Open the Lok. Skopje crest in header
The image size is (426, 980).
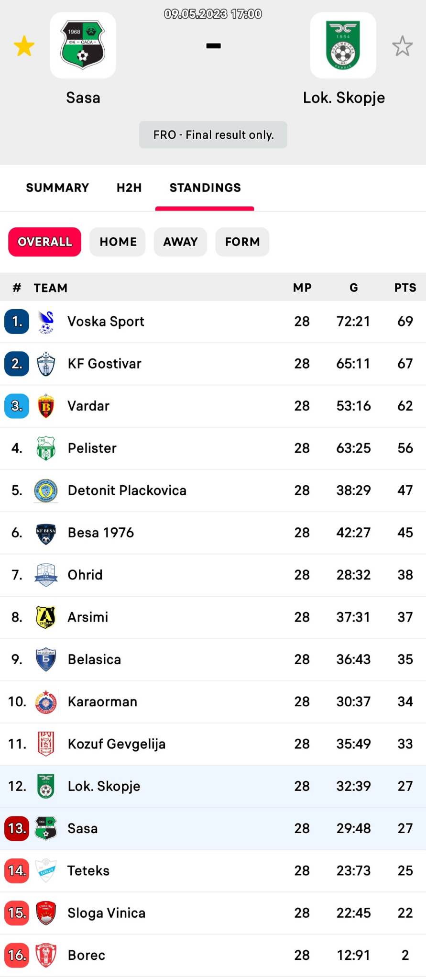[343, 45]
